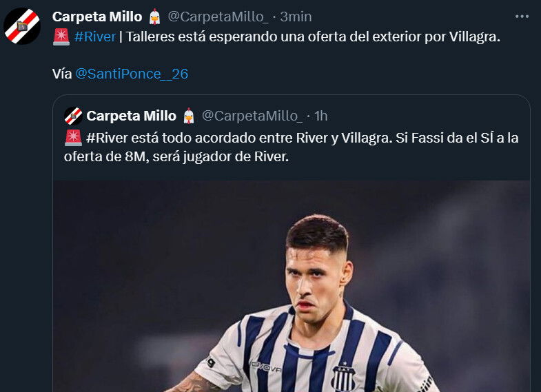Click the rooster emoji in quoted tweet header
541x392 pixels.
[x=189, y=116]
